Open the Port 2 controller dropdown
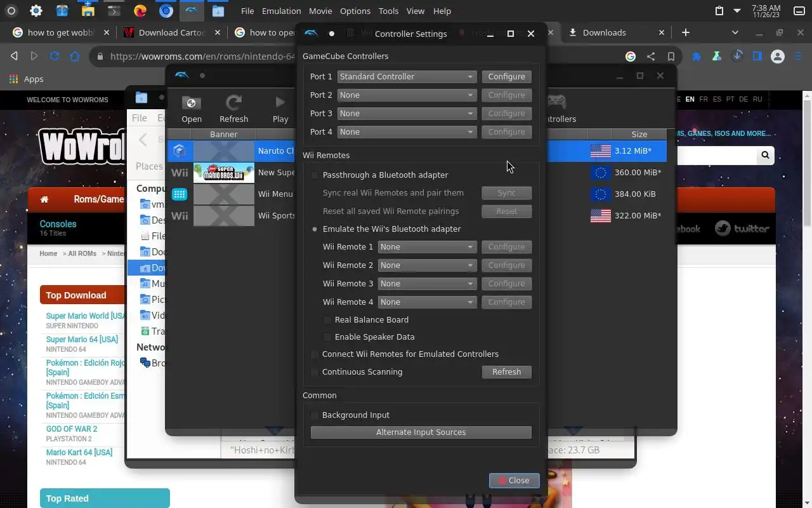This screenshot has height=508, width=812. pos(407,95)
